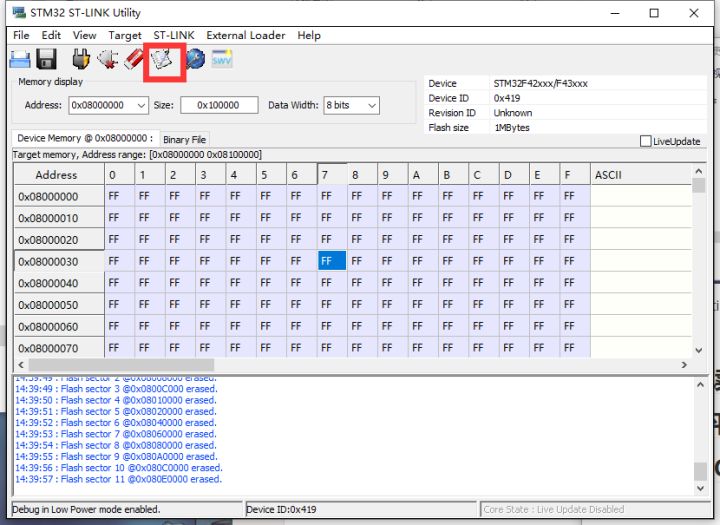This screenshot has width=720, height=525.
Task: Click the memory grid vertical scrollbar up arrow
Action: 699,171
